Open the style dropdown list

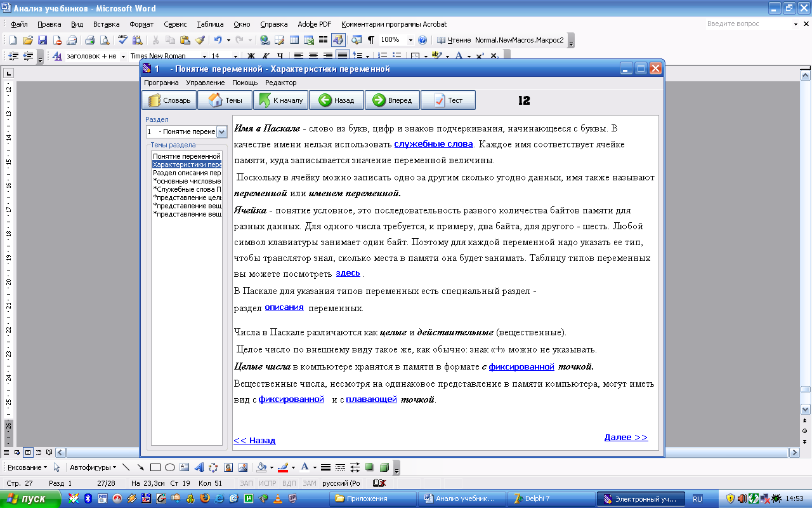pyautogui.click(x=122, y=57)
